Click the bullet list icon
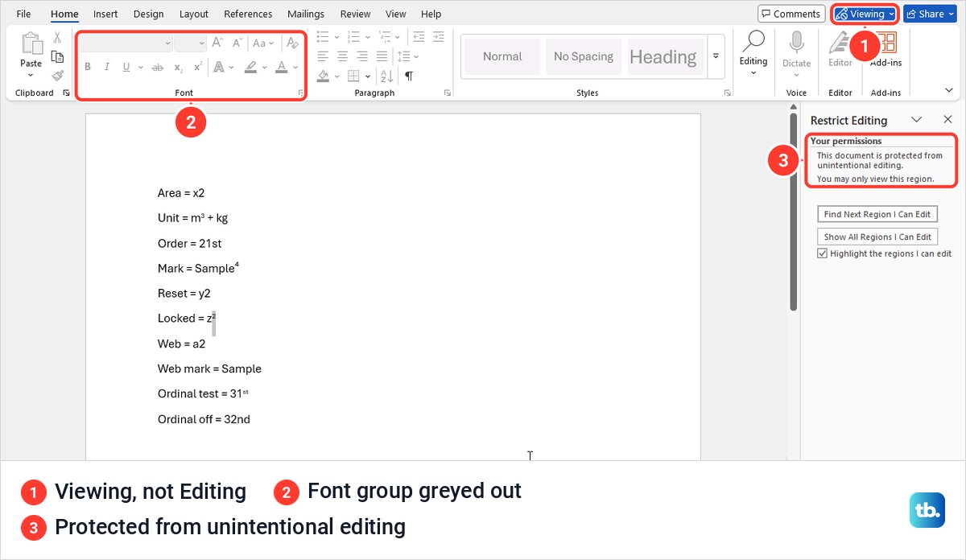This screenshot has height=560, width=966. (323, 37)
